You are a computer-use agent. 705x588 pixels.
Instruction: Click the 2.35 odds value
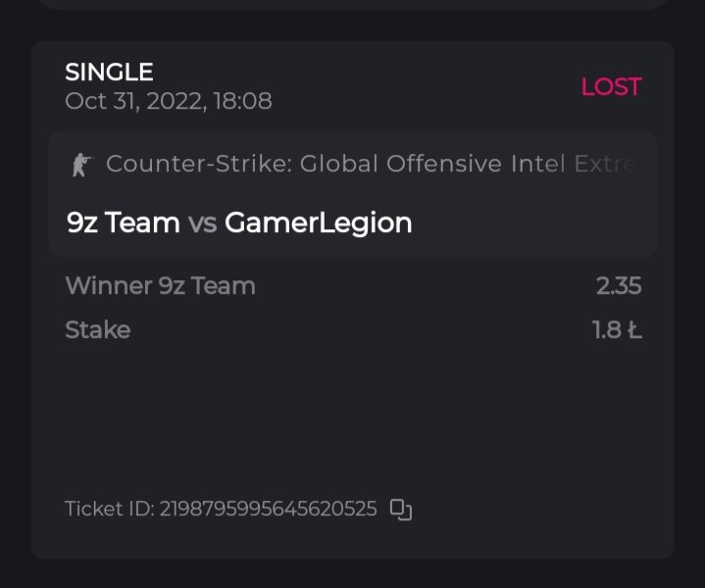pos(618,286)
